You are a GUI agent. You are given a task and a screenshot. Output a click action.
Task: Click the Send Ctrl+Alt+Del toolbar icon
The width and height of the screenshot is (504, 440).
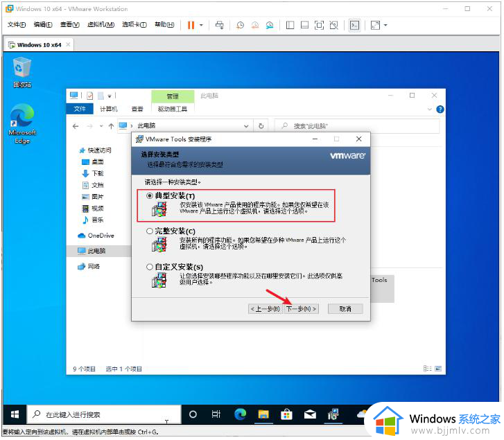(x=220, y=25)
